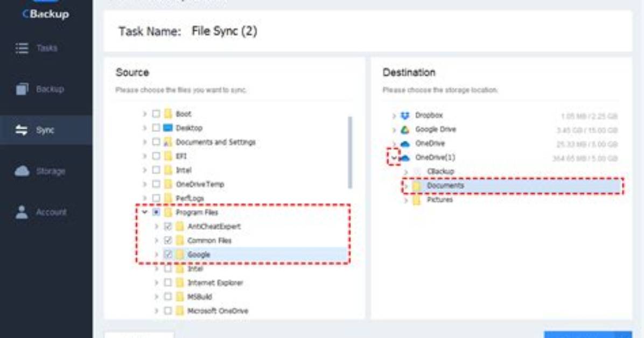Image resolution: width=644 pixels, height=338 pixels.
Task: Tick the MSBuild checkbox
Action: (167, 297)
